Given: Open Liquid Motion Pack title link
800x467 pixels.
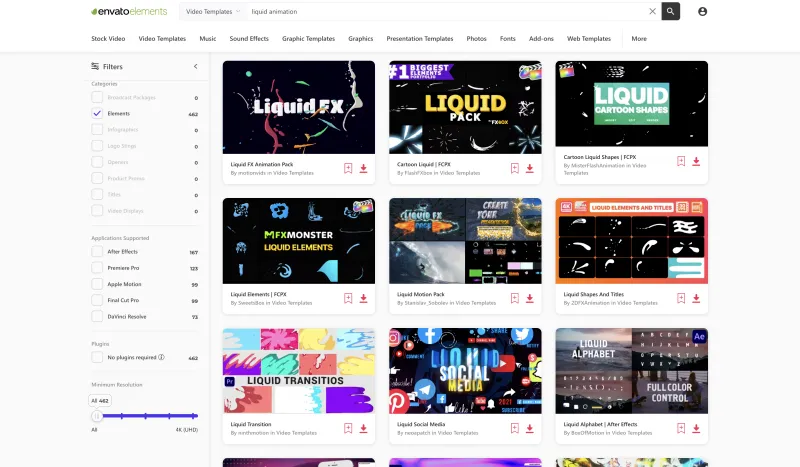Looking at the screenshot, I should click(421, 294).
